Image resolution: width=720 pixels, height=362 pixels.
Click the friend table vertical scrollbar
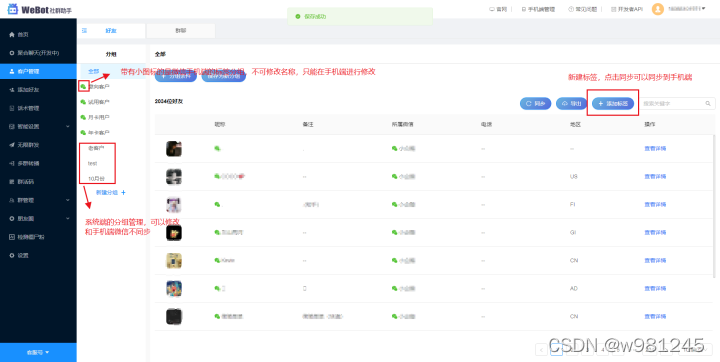(x=714, y=206)
